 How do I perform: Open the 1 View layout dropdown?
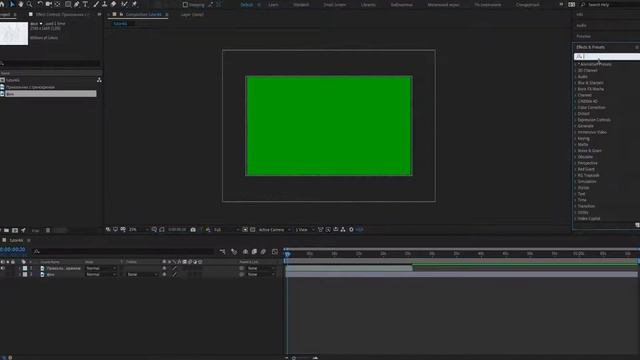pos(304,230)
